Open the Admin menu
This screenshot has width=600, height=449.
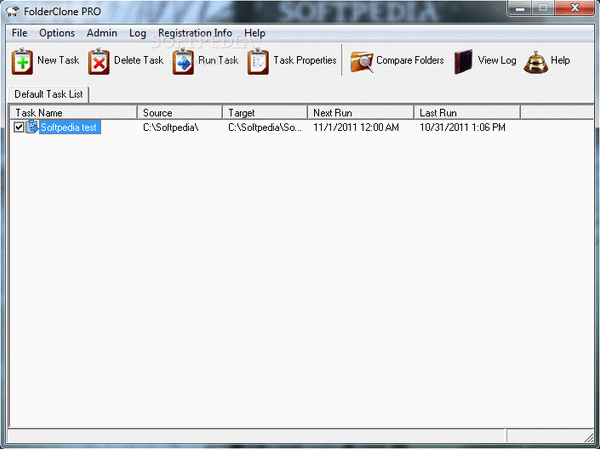102,33
